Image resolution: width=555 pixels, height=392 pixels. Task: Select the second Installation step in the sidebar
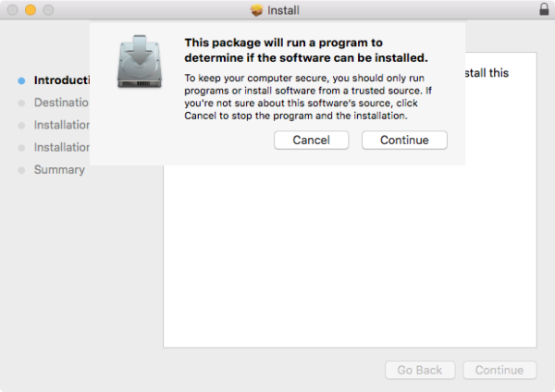pos(61,147)
